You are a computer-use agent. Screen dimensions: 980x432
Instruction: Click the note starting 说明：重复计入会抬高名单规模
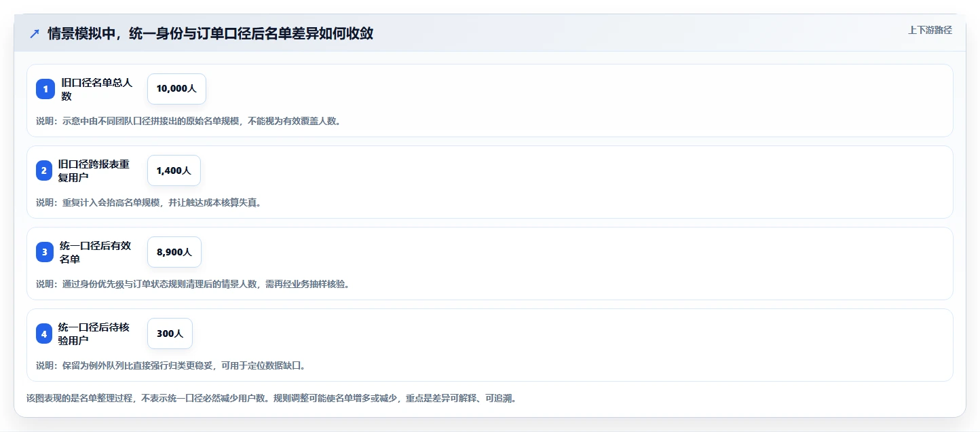tap(149, 202)
